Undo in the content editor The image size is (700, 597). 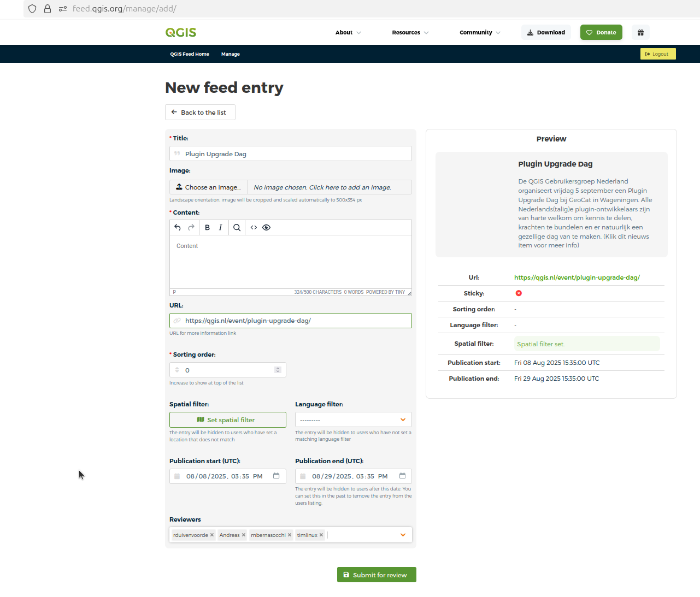click(x=178, y=227)
